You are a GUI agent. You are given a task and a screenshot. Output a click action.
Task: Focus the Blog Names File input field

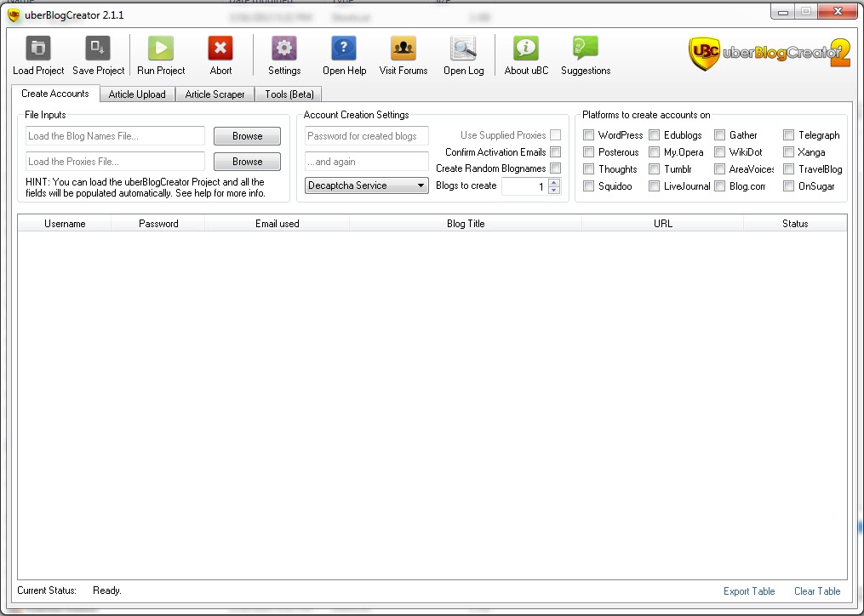115,136
